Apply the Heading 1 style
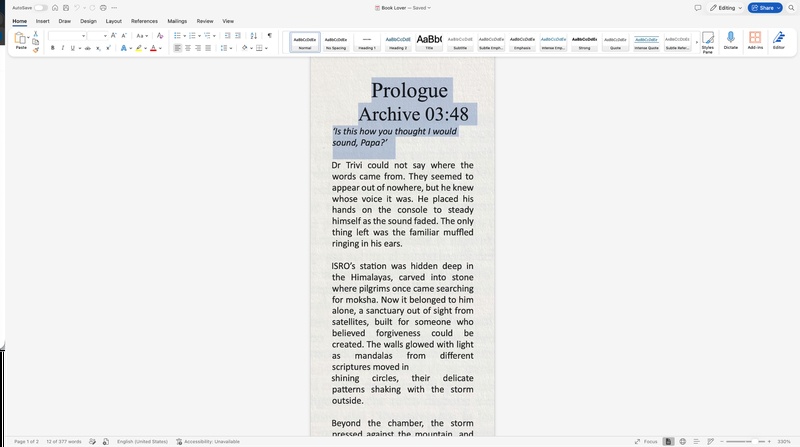Viewport: 800px width, 447px height. pos(367,42)
